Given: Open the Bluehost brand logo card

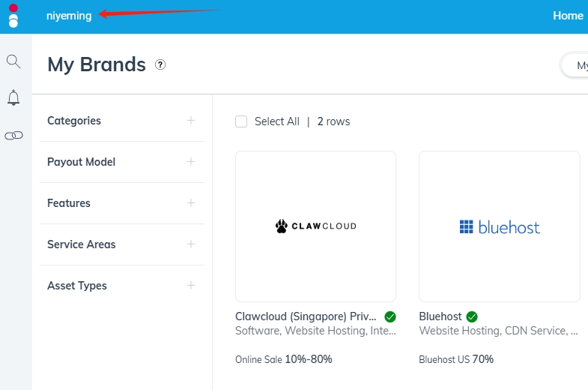Looking at the screenshot, I should click(x=500, y=226).
